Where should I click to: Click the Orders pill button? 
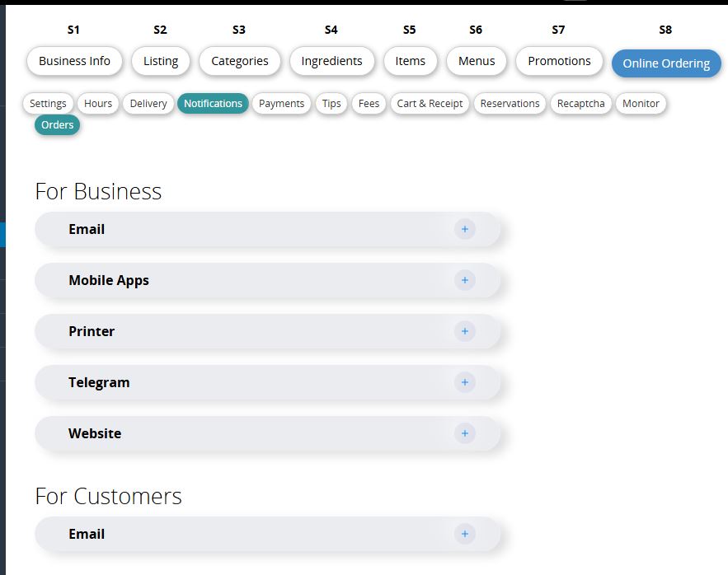click(x=58, y=125)
